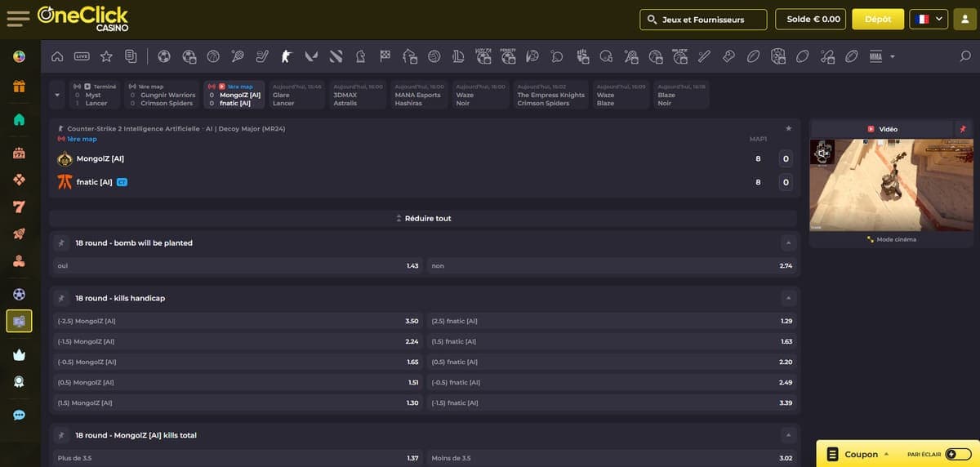This screenshot has height=467, width=980.
Task: Open the green home sidebar icon
Action: tap(19, 119)
